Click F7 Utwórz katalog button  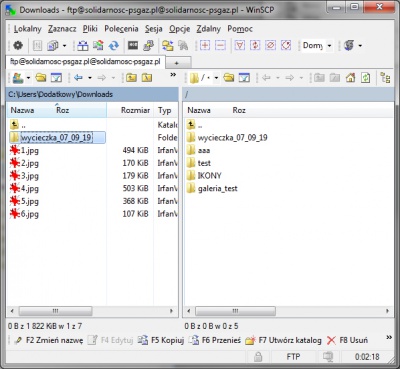[283, 340]
